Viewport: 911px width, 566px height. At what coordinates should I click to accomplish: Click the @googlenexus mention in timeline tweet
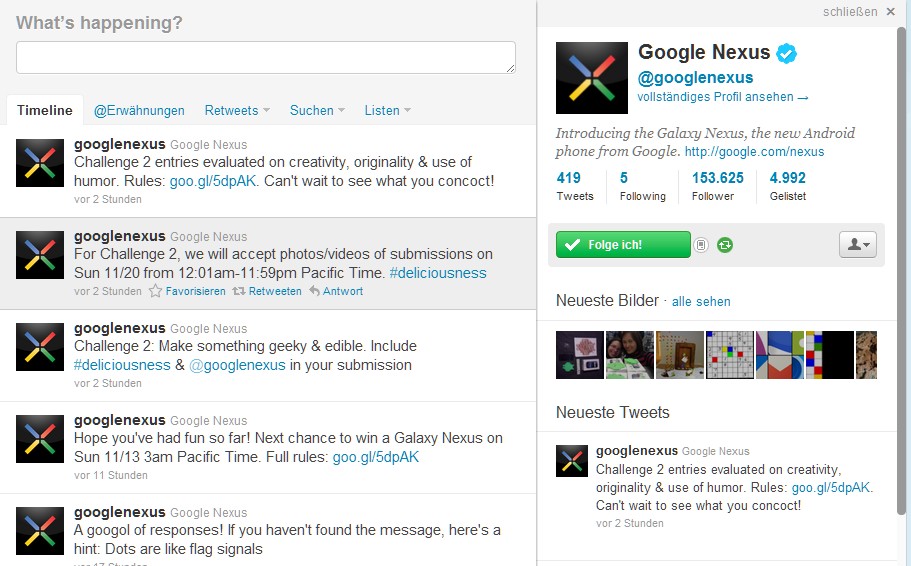237,365
